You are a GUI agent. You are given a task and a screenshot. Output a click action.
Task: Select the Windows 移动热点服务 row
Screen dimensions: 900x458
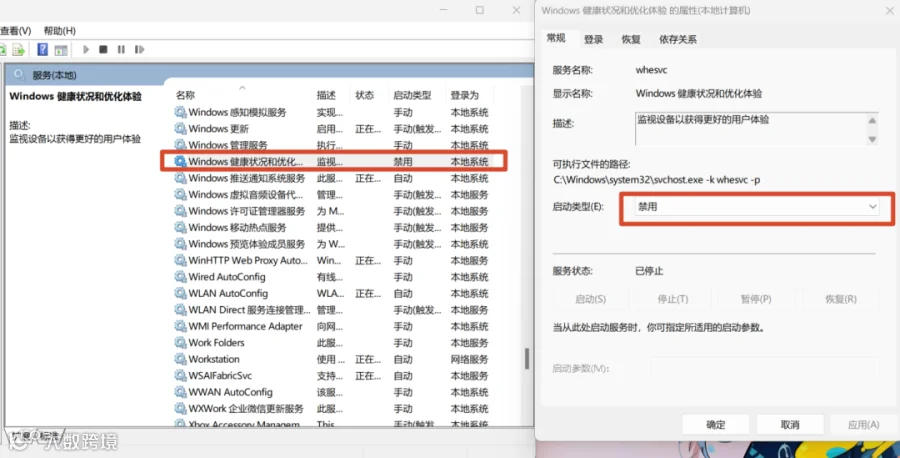pyautogui.click(x=333, y=228)
